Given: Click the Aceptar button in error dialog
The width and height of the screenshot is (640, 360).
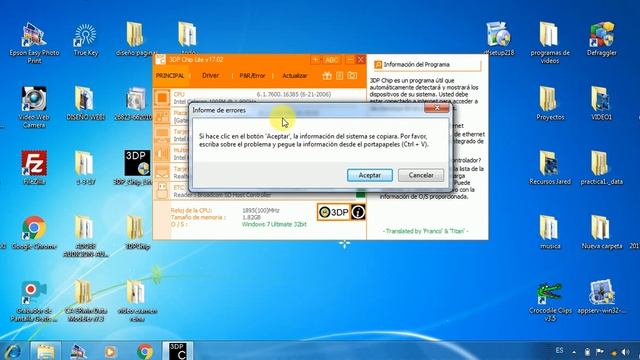Looking at the screenshot, I should pos(370,175).
